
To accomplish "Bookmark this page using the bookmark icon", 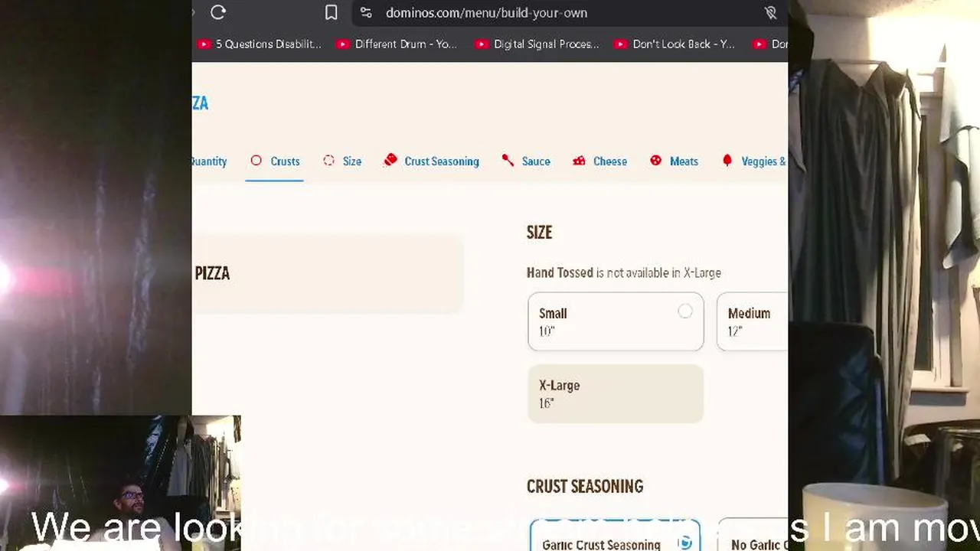I will point(331,12).
